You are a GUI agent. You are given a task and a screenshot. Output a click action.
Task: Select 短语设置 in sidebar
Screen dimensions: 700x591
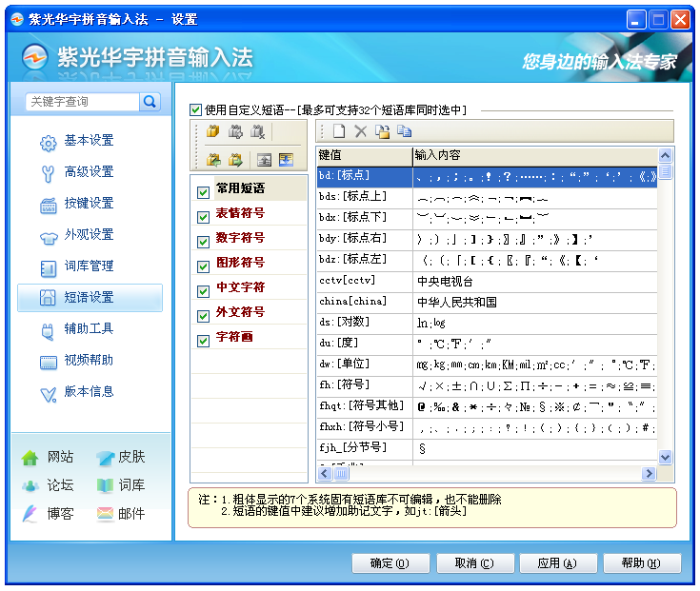[x=90, y=298]
